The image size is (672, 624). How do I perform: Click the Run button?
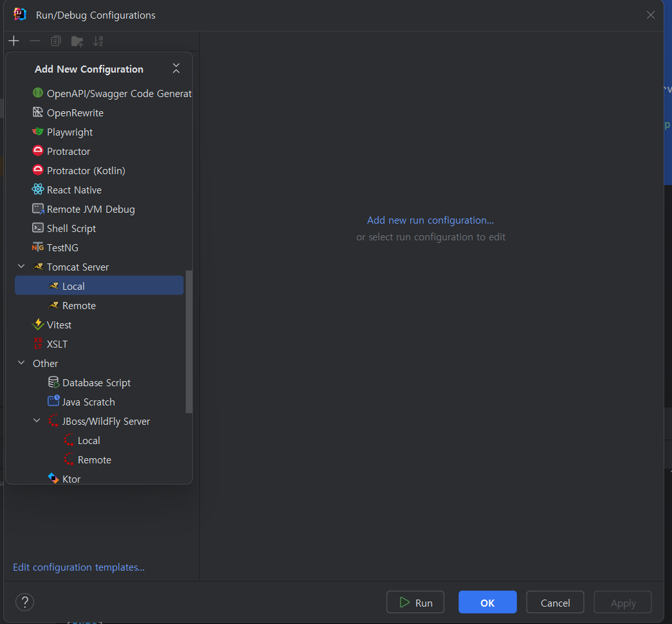click(415, 602)
